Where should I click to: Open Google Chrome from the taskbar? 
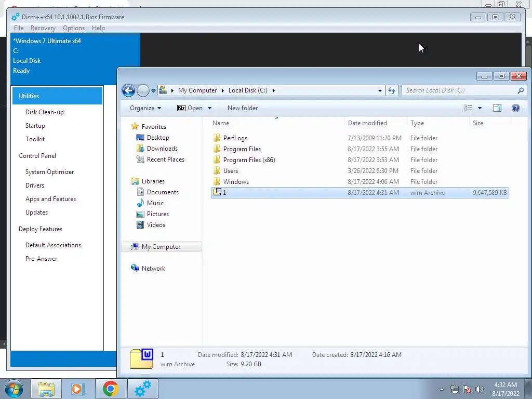pyautogui.click(x=111, y=389)
